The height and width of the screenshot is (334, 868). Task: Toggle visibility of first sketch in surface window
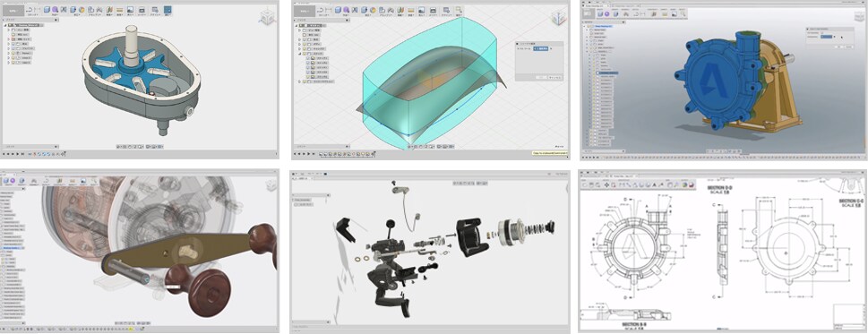[308, 58]
